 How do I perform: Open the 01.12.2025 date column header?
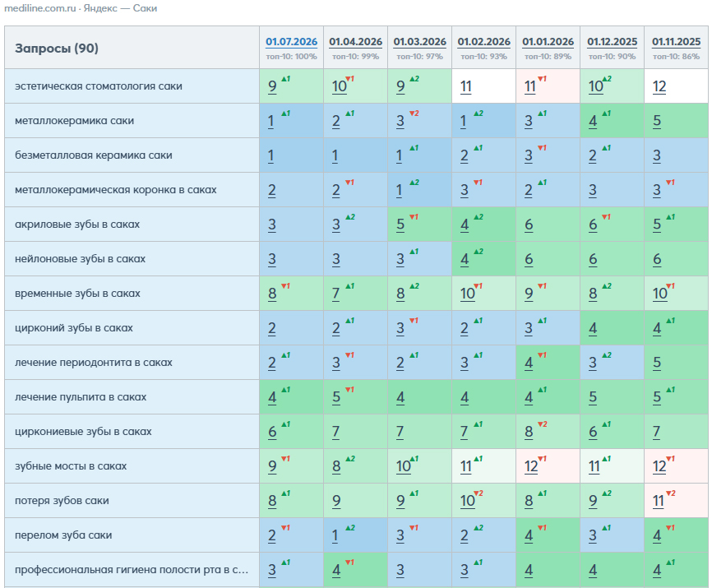point(612,42)
